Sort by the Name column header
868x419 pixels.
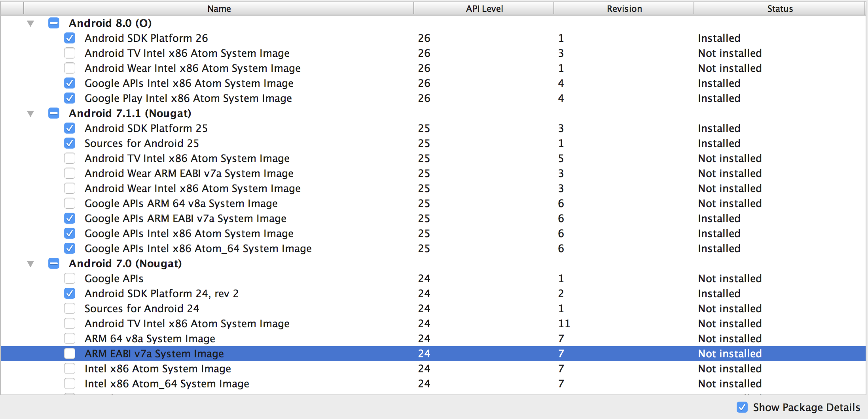pos(219,8)
